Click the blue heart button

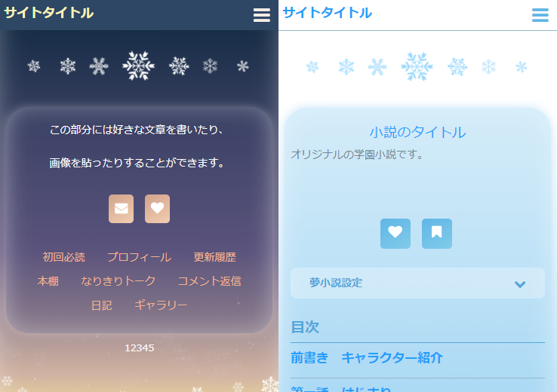(x=395, y=234)
